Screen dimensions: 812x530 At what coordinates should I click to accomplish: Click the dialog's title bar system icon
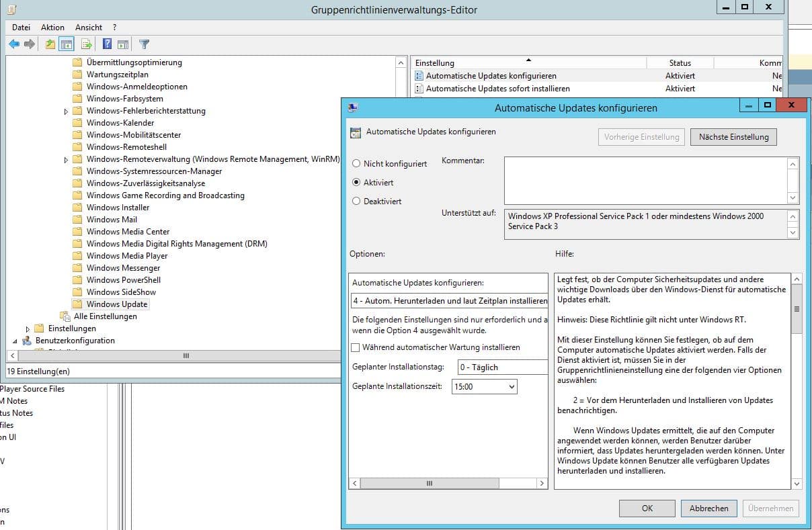tap(353, 107)
